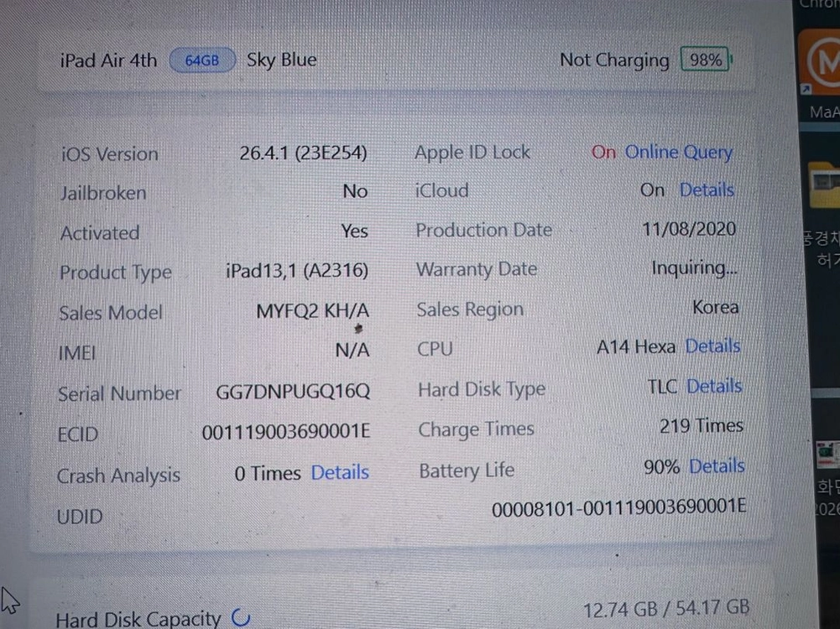The height and width of the screenshot is (629, 840).
Task: Select iOS version 26.4.1 (23E254)
Action: 303,153
